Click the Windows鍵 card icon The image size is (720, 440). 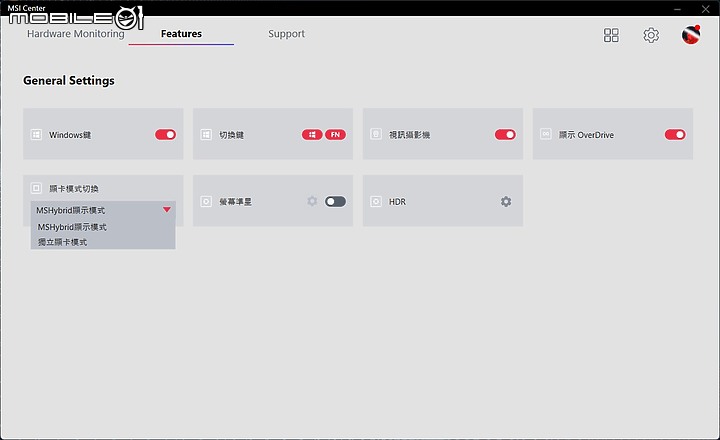coord(36,135)
